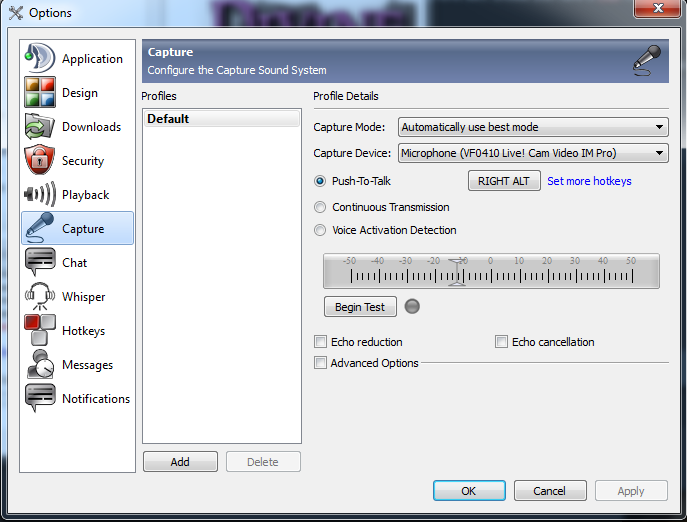The width and height of the screenshot is (687, 522).
Task: Open the Chat speech bubble icon
Action: click(x=40, y=262)
